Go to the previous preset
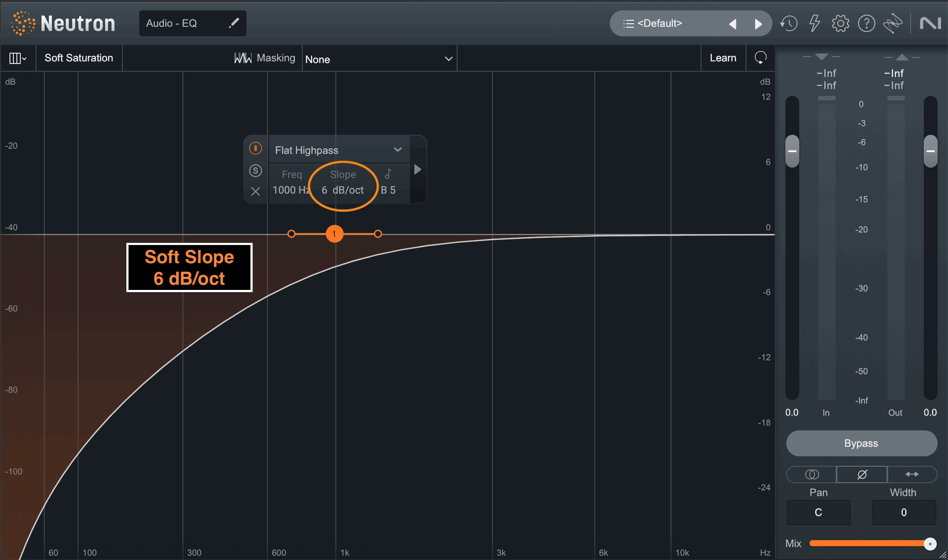 (733, 24)
